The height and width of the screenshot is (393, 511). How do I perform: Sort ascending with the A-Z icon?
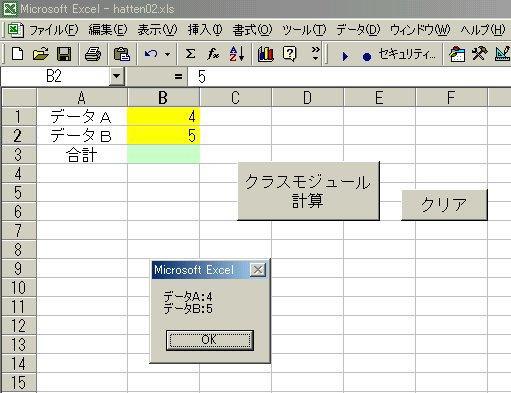click(x=237, y=54)
